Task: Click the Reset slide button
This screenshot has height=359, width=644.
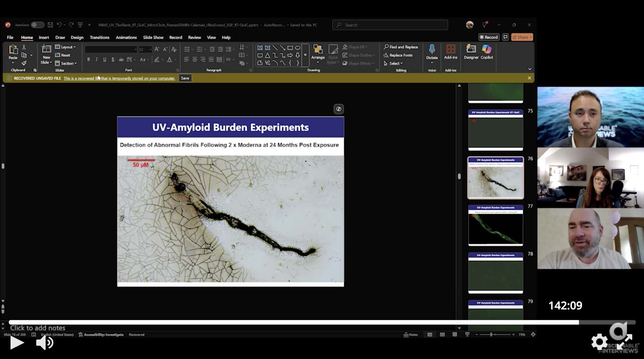Action: (63, 55)
